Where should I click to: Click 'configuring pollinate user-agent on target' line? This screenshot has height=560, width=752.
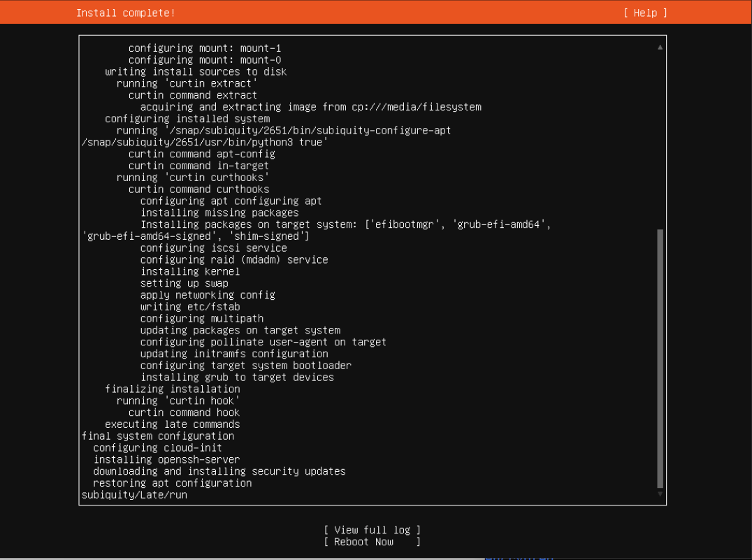point(263,342)
